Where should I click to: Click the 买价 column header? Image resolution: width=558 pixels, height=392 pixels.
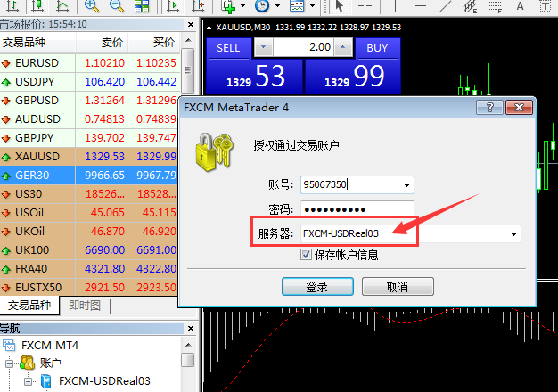coord(153,43)
